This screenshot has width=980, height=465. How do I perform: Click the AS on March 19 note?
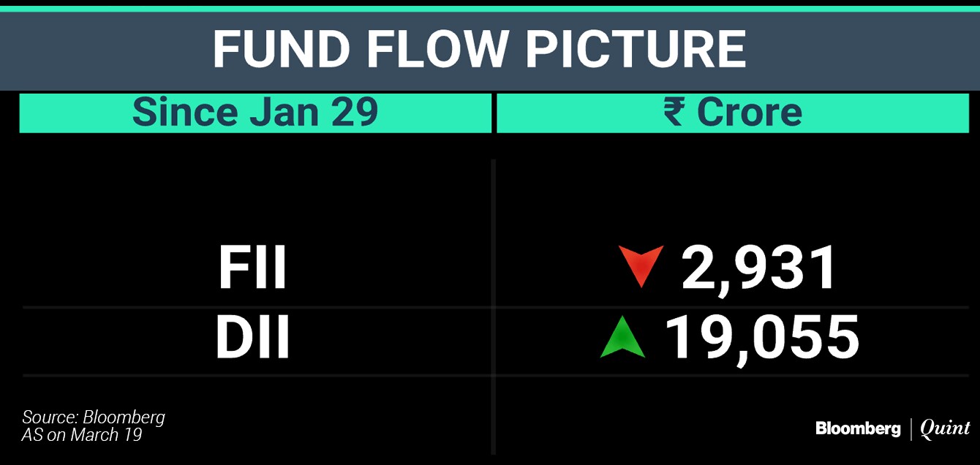click(82, 435)
